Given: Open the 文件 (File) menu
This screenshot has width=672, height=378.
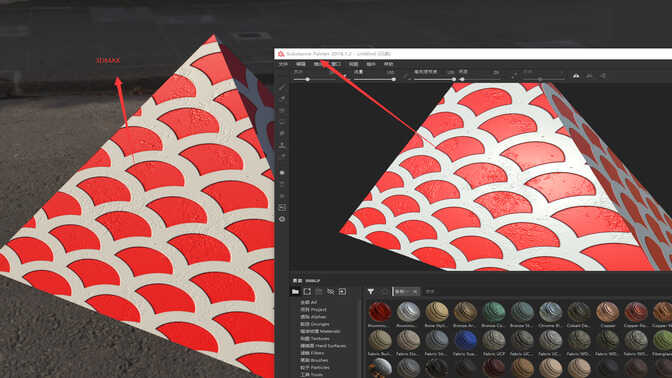Looking at the screenshot, I should [283, 64].
